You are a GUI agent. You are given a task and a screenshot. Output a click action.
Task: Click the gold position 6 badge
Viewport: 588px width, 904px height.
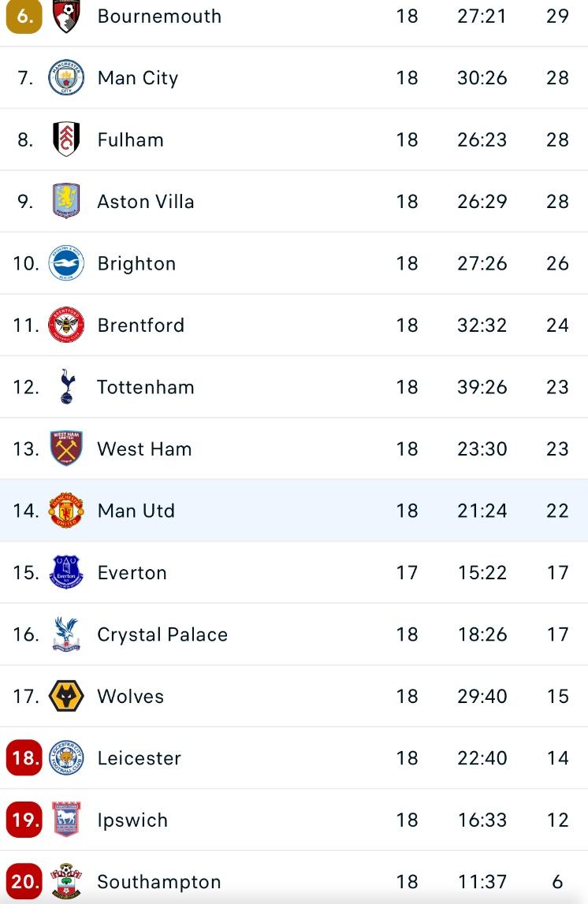(x=24, y=16)
